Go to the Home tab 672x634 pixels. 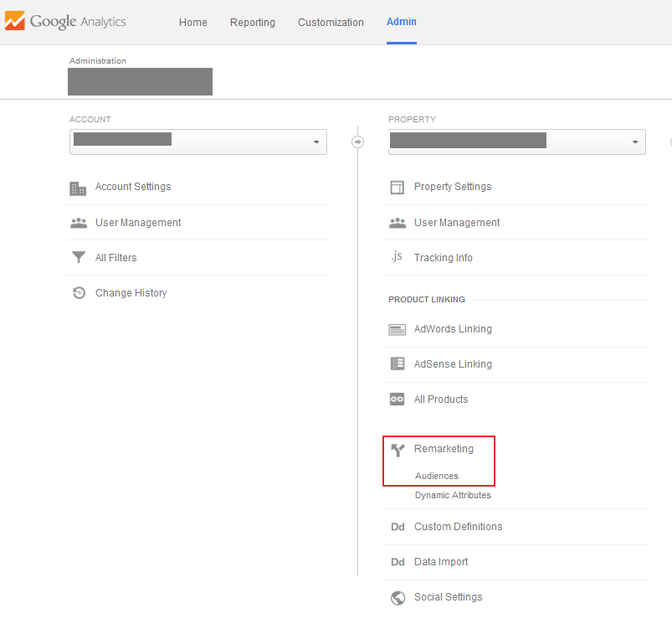tap(192, 23)
